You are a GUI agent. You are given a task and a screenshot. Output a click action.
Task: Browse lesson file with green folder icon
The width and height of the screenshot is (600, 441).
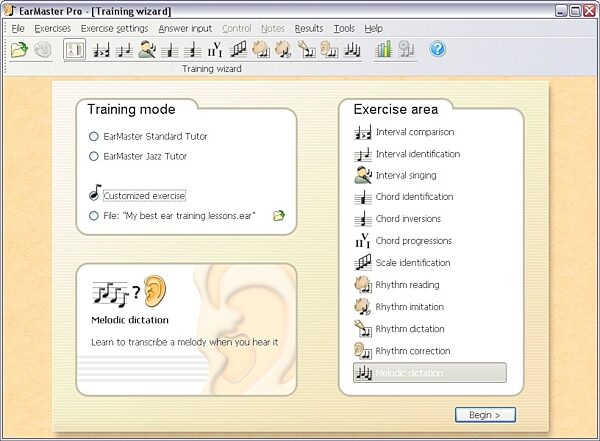click(279, 216)
